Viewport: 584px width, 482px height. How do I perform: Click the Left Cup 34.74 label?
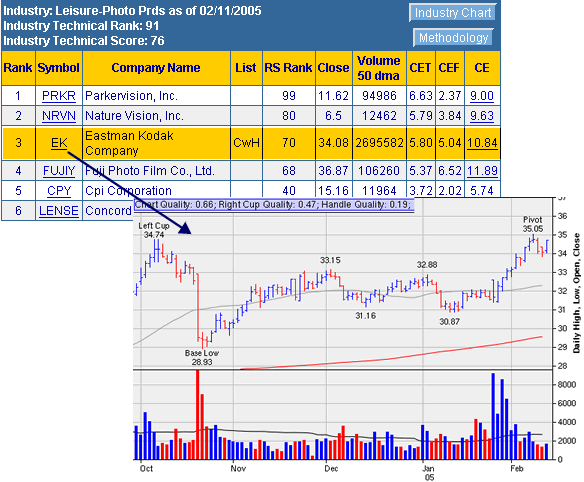click(x=154, y=230)
